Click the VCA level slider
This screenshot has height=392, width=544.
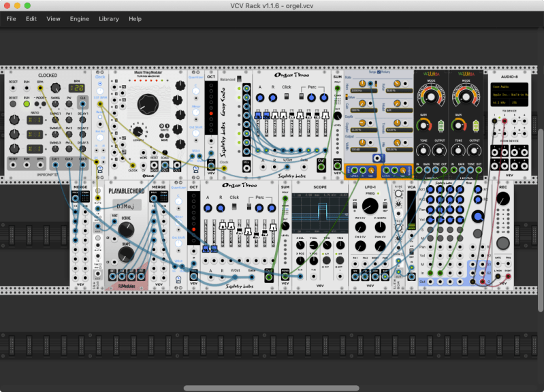pyautogui.click(x=411, y=210)
